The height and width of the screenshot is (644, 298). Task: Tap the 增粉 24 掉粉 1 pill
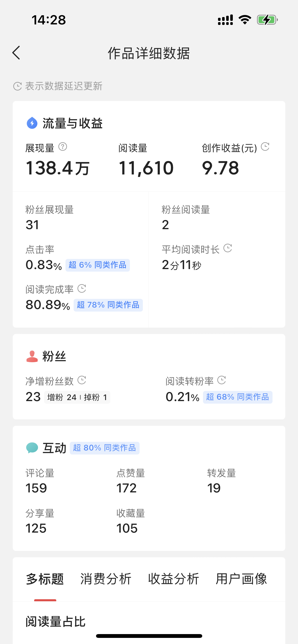pos(77,397)
